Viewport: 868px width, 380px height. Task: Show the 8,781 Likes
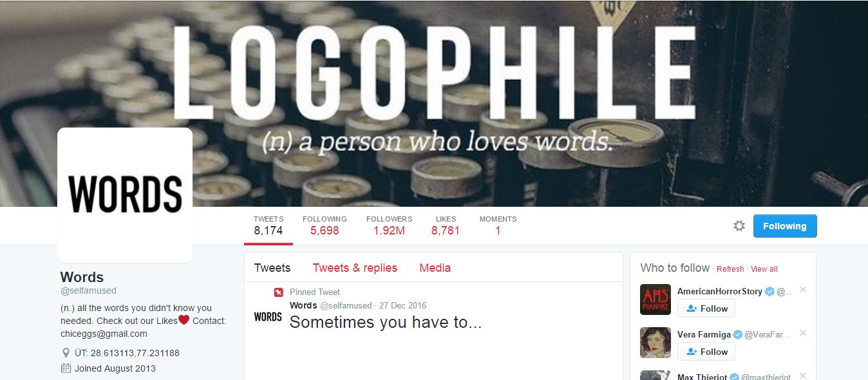click(x=446, y=225)
